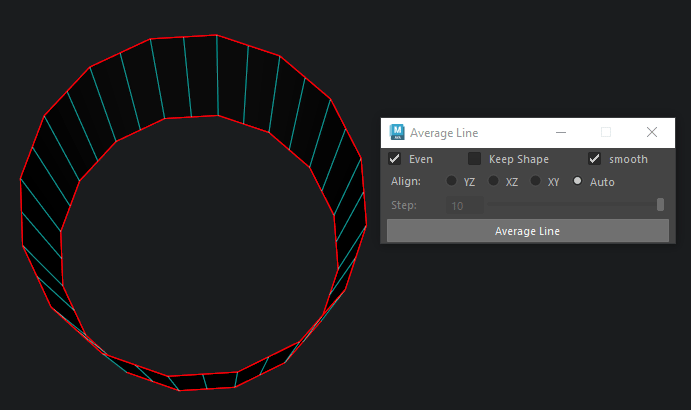Select the YZ align option
Viewport: 691px width, 410px height.
[452, 182]
